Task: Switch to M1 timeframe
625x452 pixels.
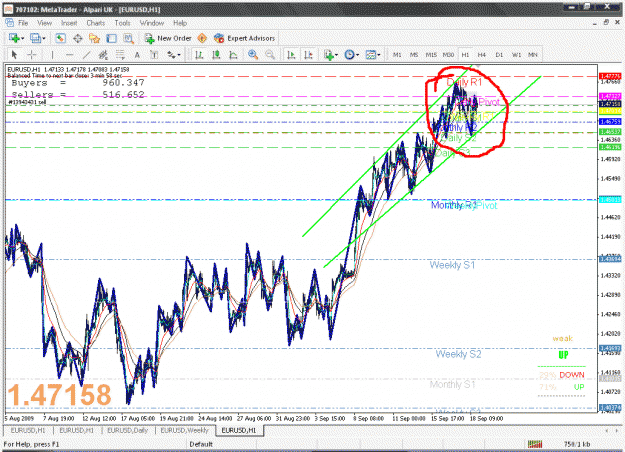Action: [x=397, y=55]
